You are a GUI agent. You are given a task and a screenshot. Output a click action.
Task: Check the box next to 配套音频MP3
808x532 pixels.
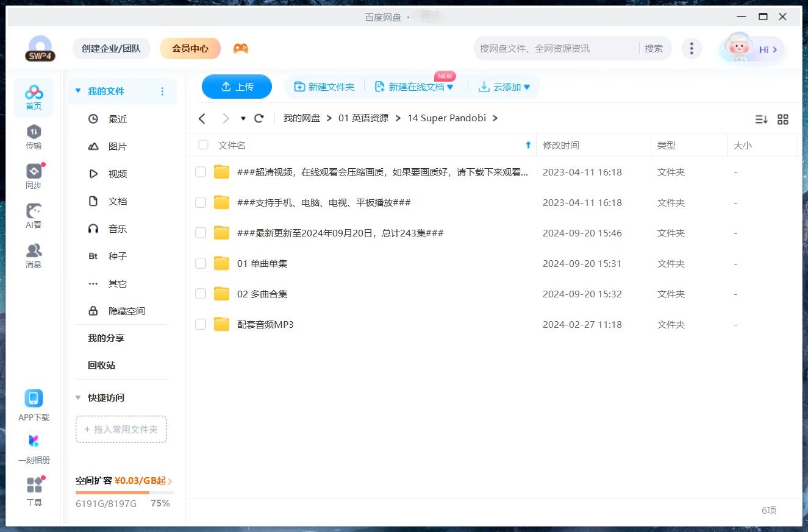pos(201,324)
